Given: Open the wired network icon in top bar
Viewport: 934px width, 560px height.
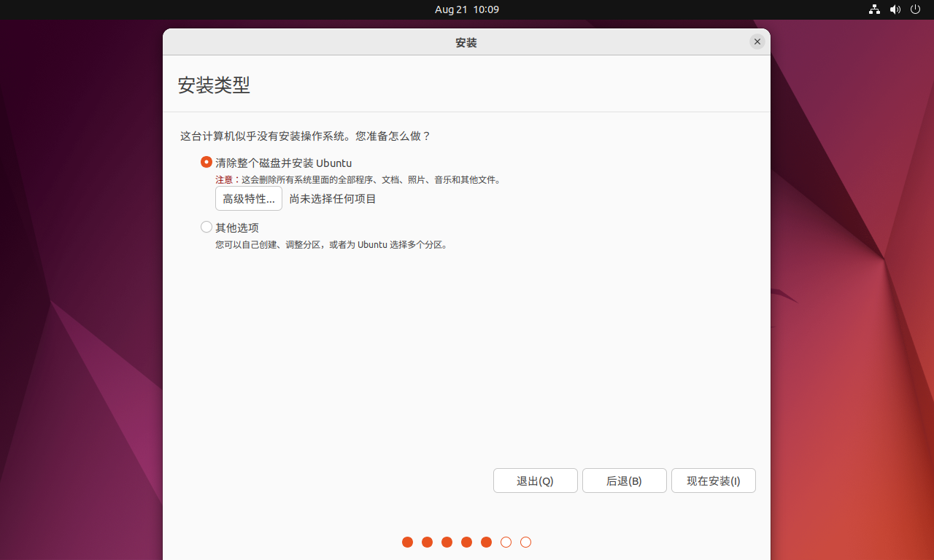Looking at the screenshot, I should pyautogui.click(x=874, y=9).
